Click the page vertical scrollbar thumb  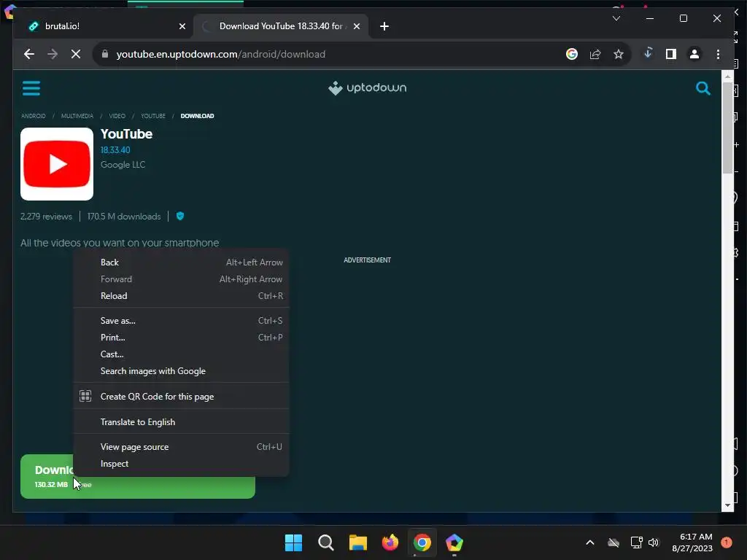click(727, 128)
